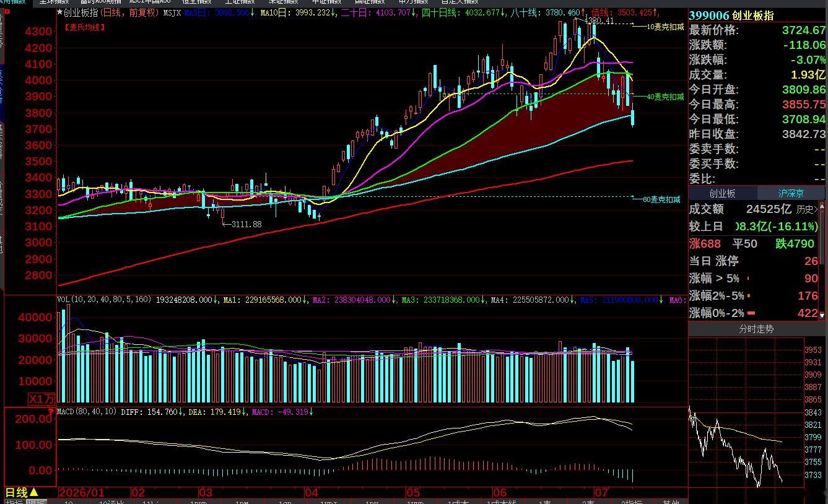Switch to the 创业板 tab
The height and width of the screenshot is (504, 828).
click(723, 194)
